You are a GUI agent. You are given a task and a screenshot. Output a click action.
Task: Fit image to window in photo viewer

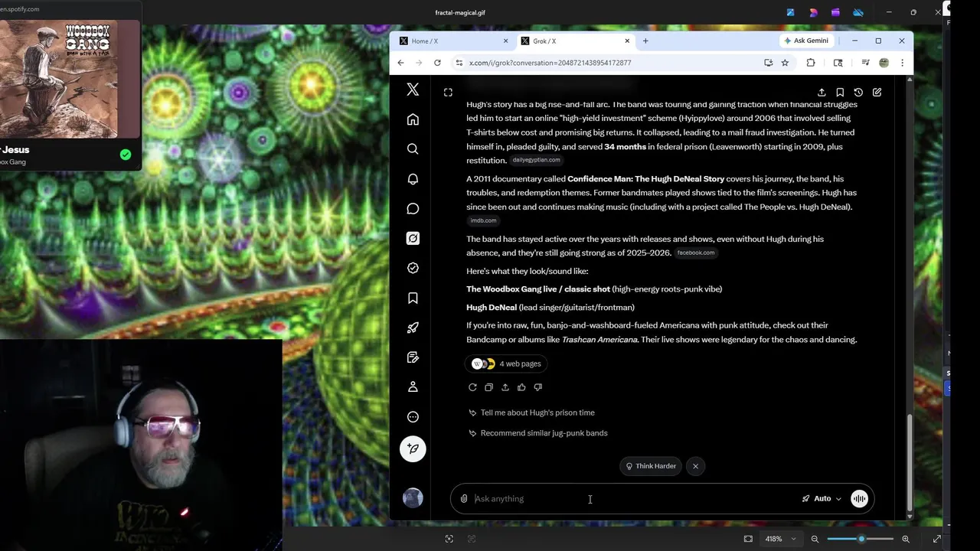pos(748,539)
